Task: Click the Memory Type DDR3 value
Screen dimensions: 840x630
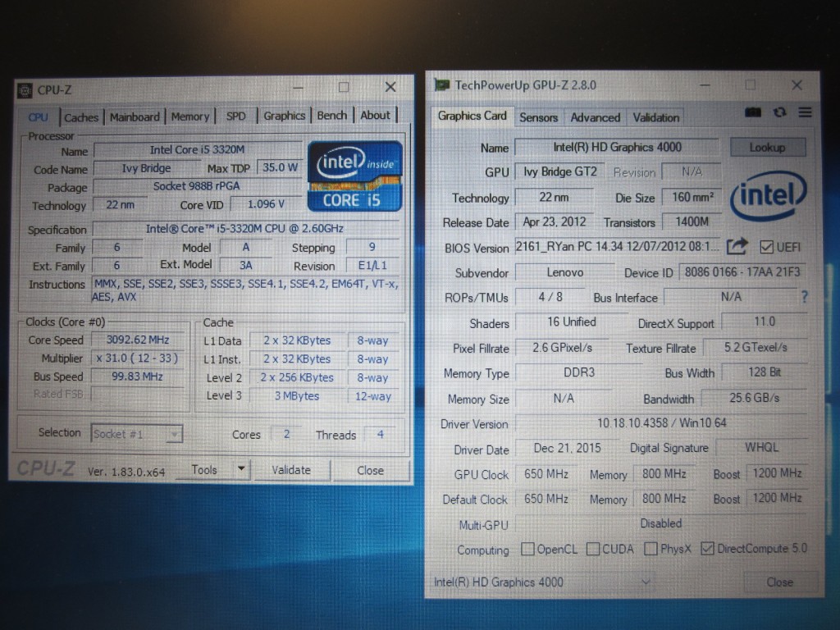Action: click(579, 372)
